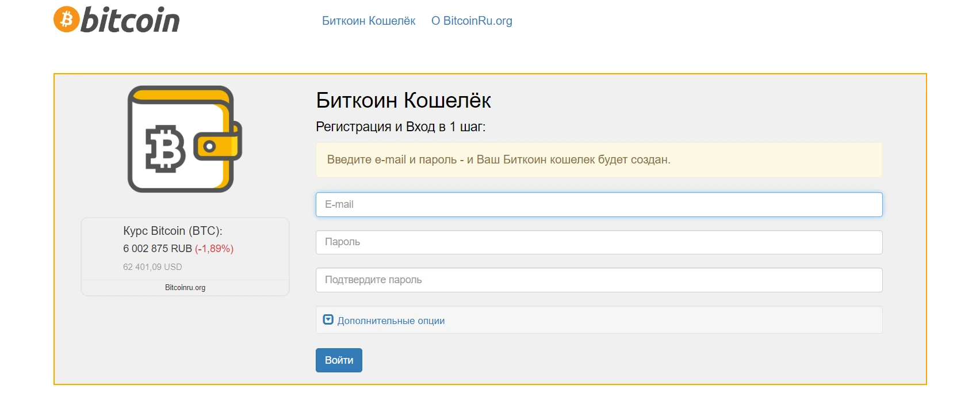Expand Дополнительные опции section
Viewport: 980px width, 400px height.
click(x=391, y=321)
